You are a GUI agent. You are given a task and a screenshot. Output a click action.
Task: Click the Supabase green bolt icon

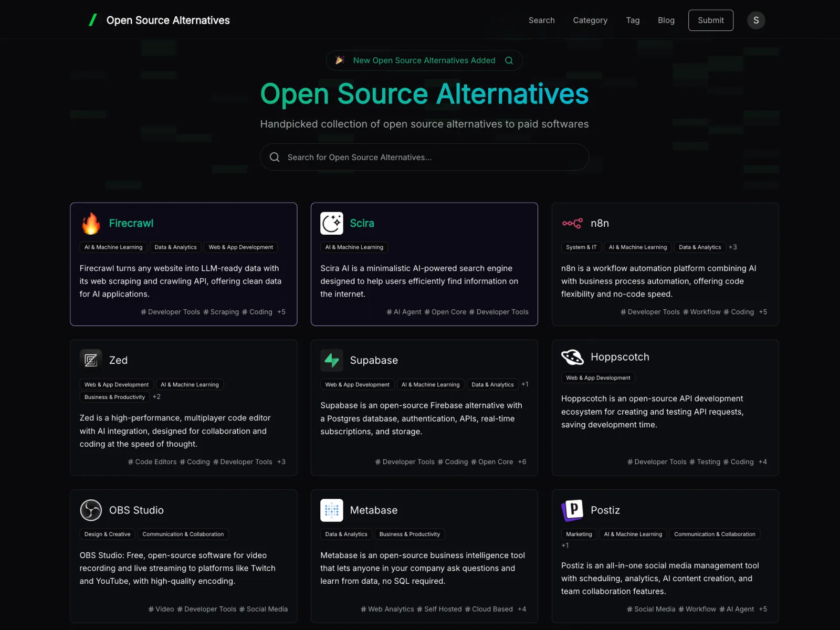(332, 360)
